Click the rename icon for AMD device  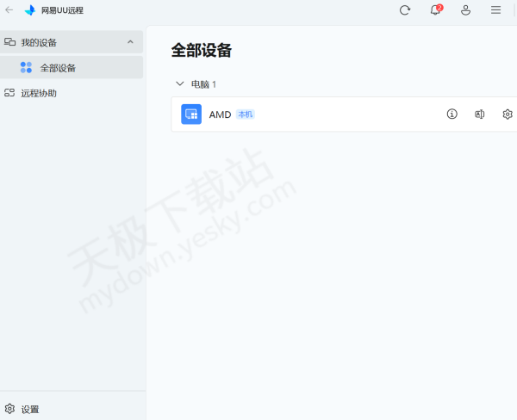pyautogui.click(x=480, y=114)
